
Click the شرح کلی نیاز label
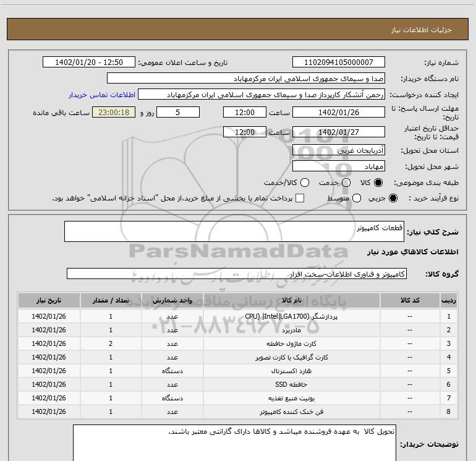tap(433, 232)
